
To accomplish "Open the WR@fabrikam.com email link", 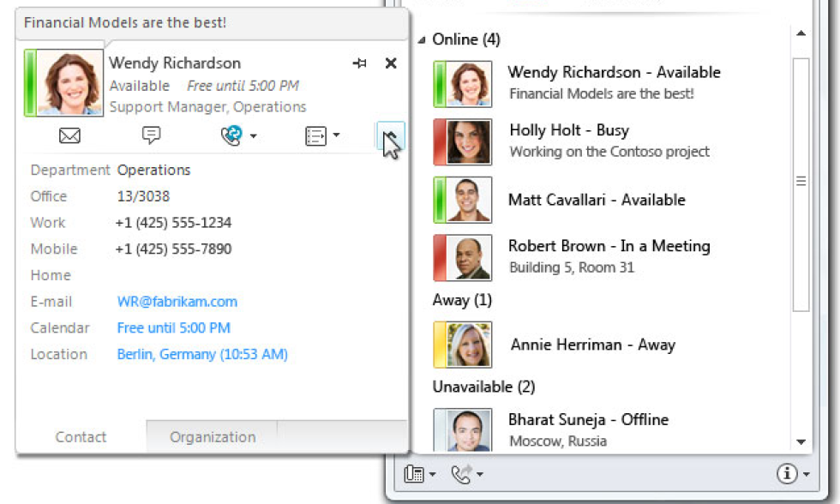I will (177, 302).
